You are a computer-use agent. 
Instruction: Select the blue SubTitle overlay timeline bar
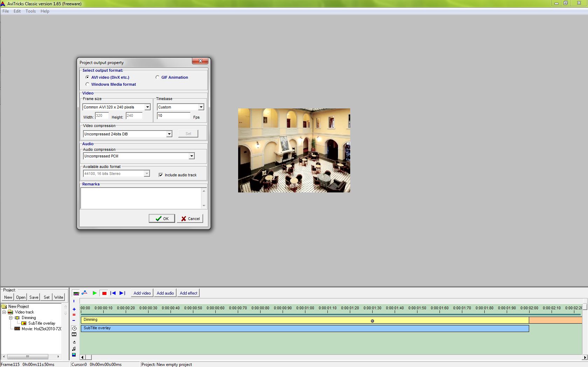(x=305, y=328)
